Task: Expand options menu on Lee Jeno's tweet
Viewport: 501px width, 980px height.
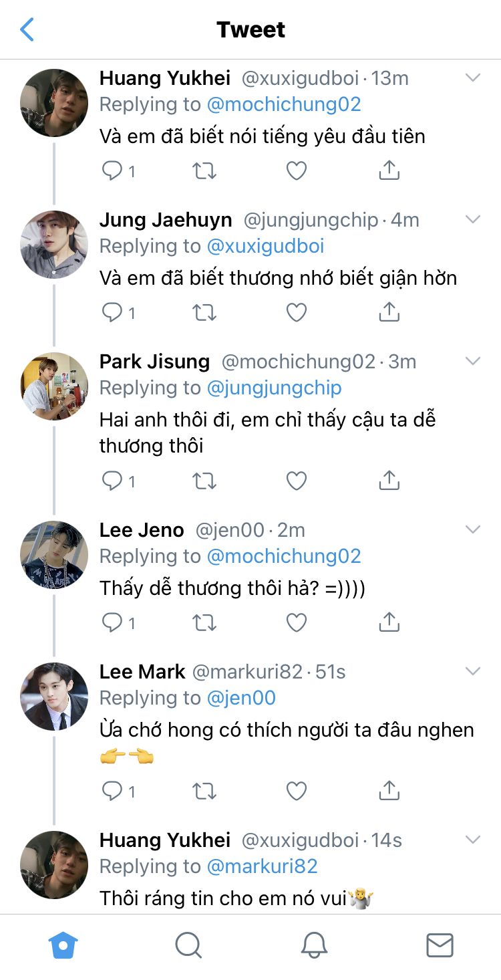Action: pyautogui.click(x=472, y=530)
